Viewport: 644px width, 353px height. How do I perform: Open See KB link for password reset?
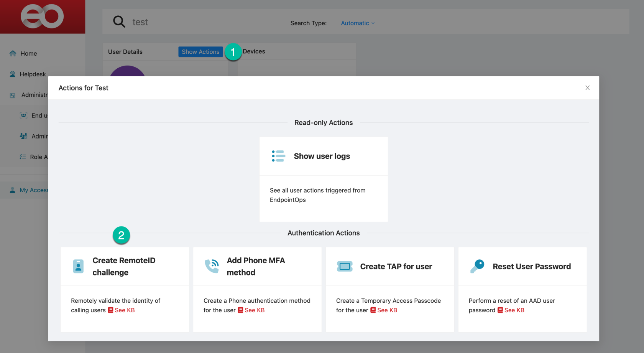pyautogui.click(x=511, y=310)
